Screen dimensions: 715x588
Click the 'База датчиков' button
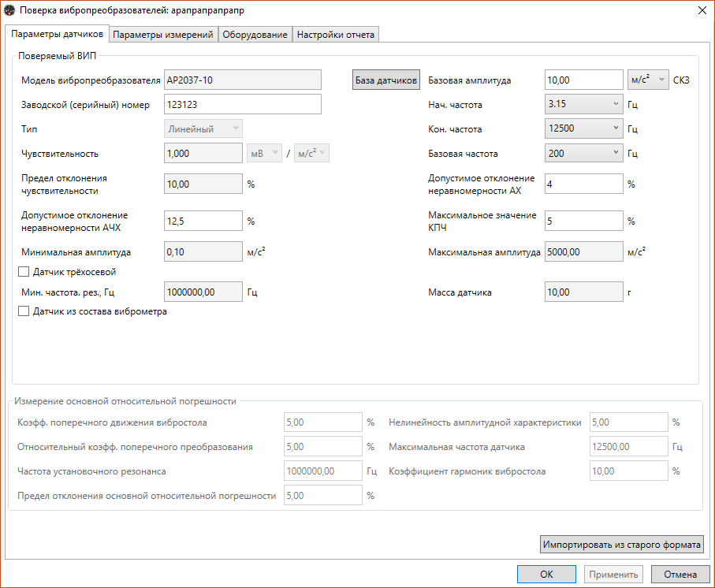(x=385, y=80)
